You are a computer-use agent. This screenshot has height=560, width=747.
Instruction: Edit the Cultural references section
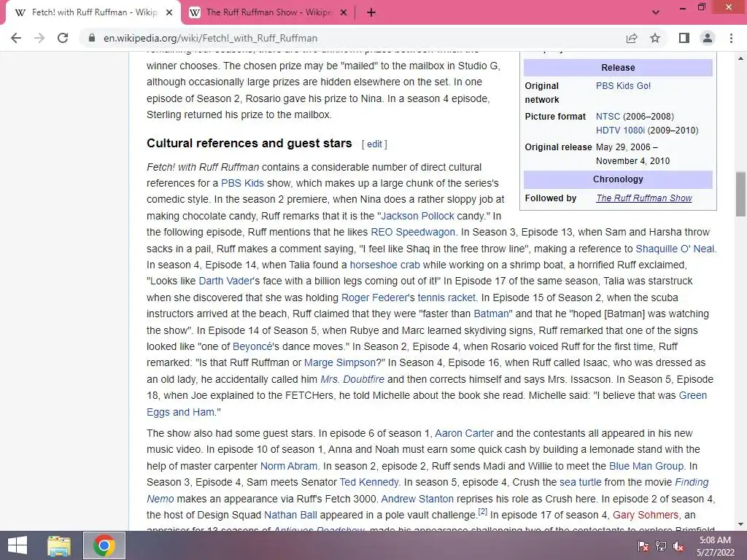click(374, 144)
